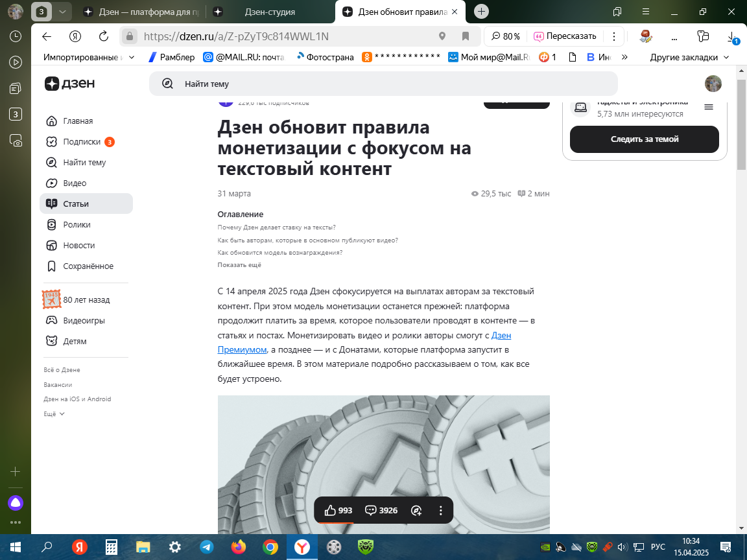
Task: Expand the Ещё footer menu
Action: click(54, 414)
